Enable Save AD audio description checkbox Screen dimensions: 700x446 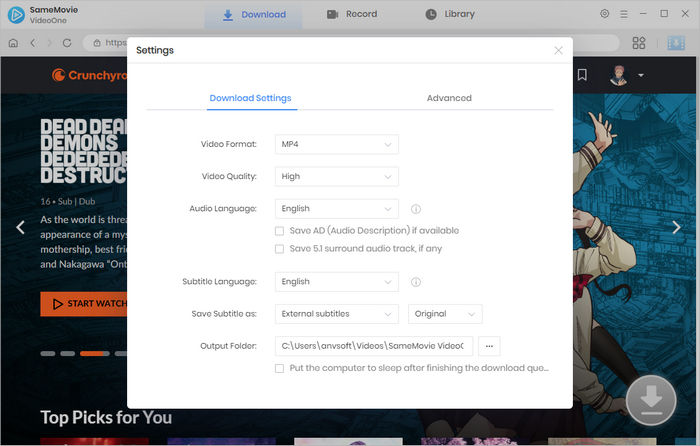pos(280,230)
